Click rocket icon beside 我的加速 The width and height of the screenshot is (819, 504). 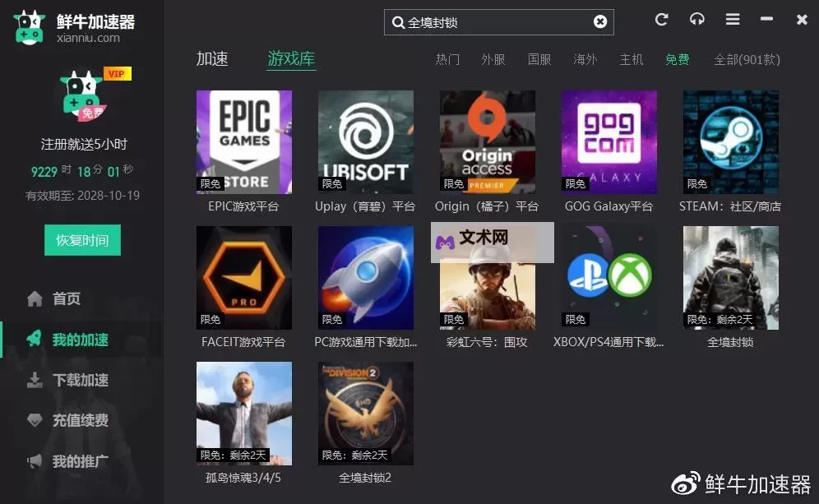tap(35, 340)
